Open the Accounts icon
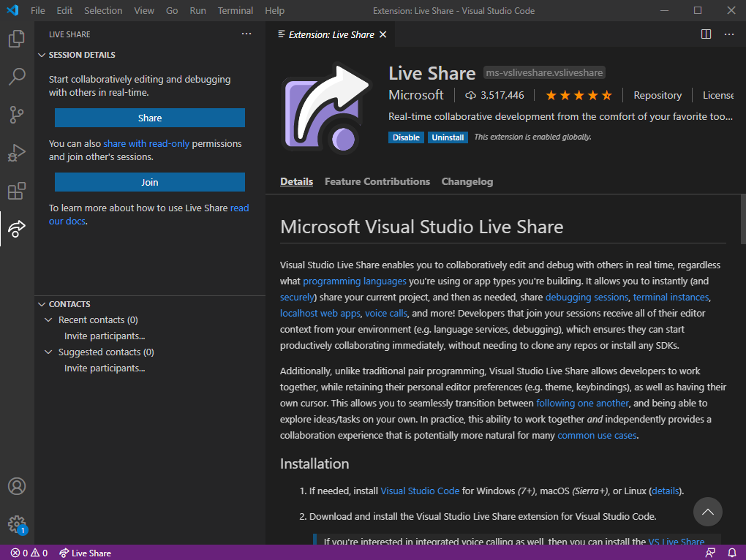The width and height of the screenshot is (746, 560). tap(16, 485)
